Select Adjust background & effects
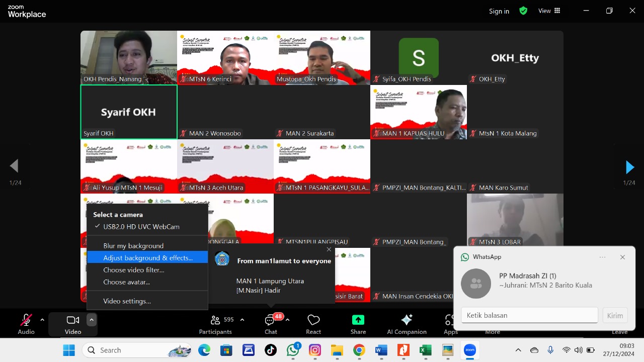This screenshot has height=362, width=644. (147, 258)
